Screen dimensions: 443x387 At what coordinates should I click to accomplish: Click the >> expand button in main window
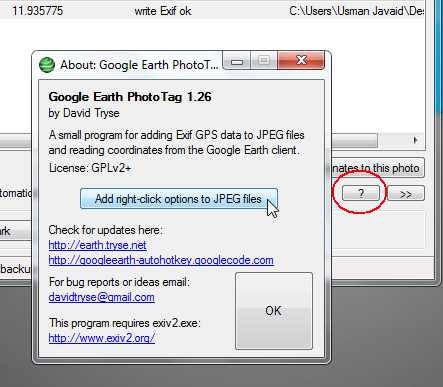(406, 194)
